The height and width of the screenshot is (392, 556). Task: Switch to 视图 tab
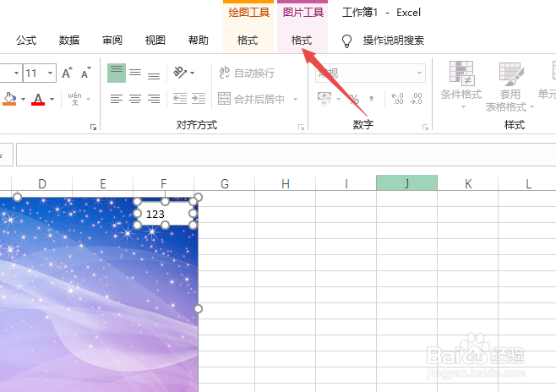click(x=155, y=41)
